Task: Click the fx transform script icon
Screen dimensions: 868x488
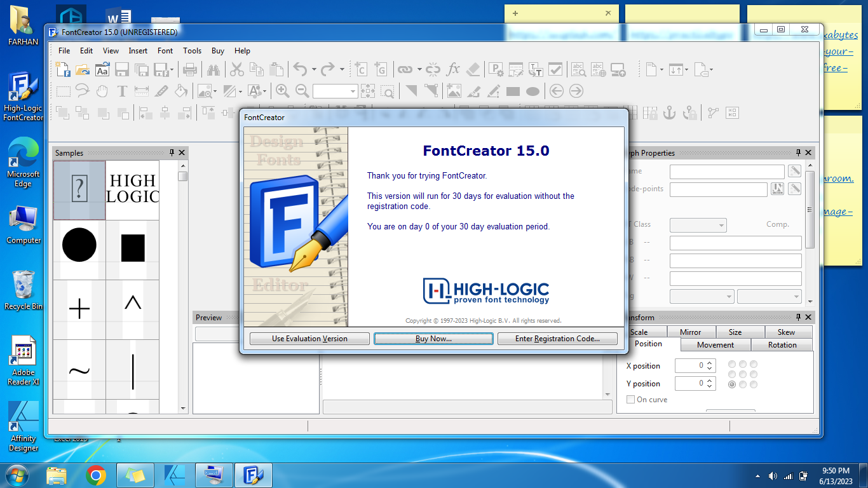Action: point(453,69)
